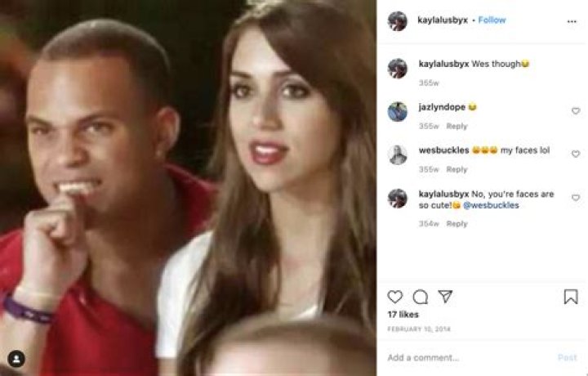Save post with the bookmark icon
Screen dimensions: 588x376
571,297
